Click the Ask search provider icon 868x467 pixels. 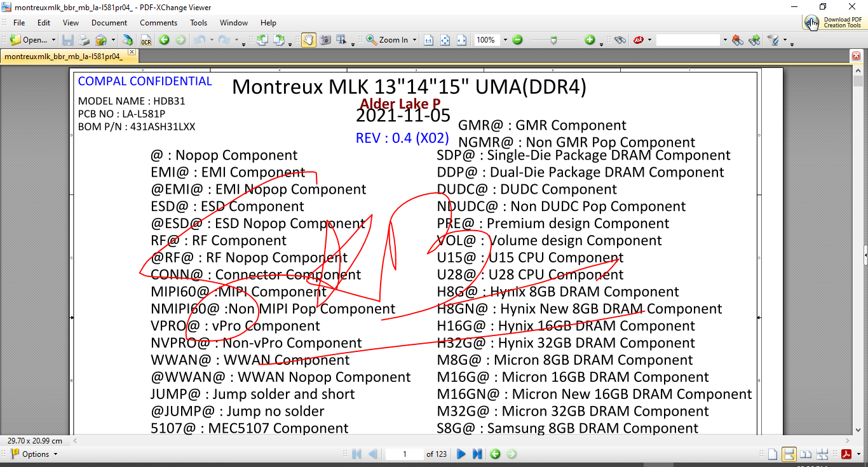point(638,40)
